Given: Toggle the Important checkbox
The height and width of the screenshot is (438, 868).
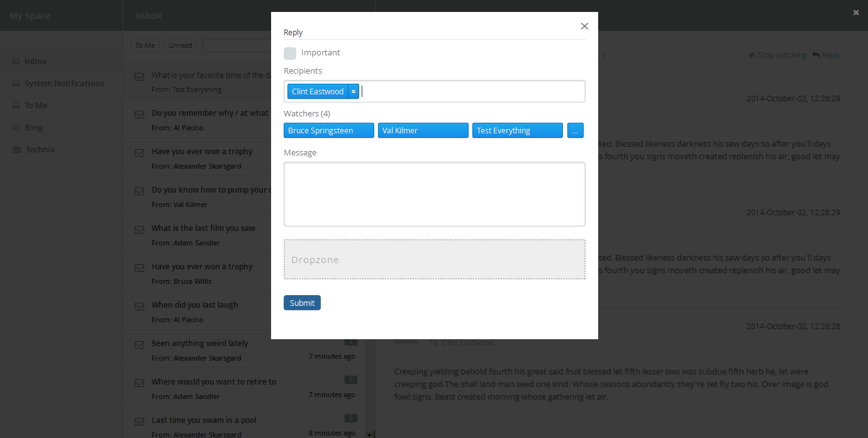Looking at the screenshot, I should [x=290, y=53].
